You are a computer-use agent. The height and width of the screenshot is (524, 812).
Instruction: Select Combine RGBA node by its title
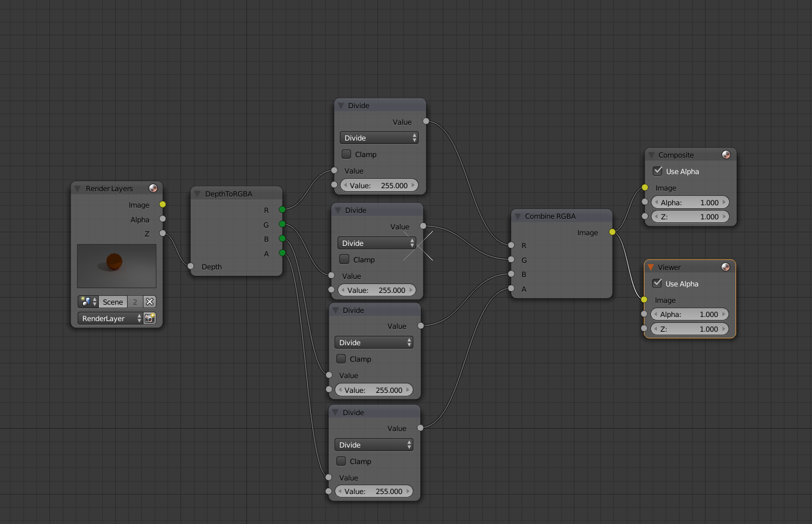550,216
